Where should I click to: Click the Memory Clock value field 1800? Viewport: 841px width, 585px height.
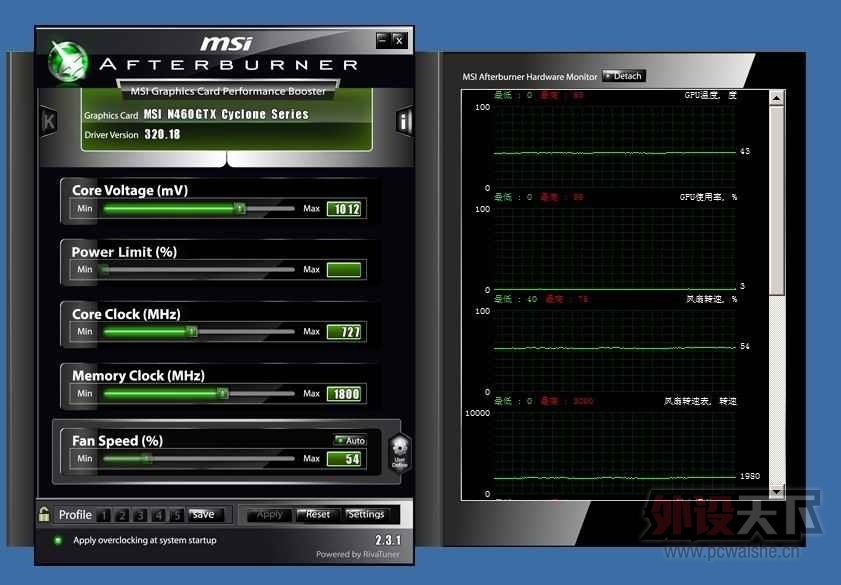[344, 394]
